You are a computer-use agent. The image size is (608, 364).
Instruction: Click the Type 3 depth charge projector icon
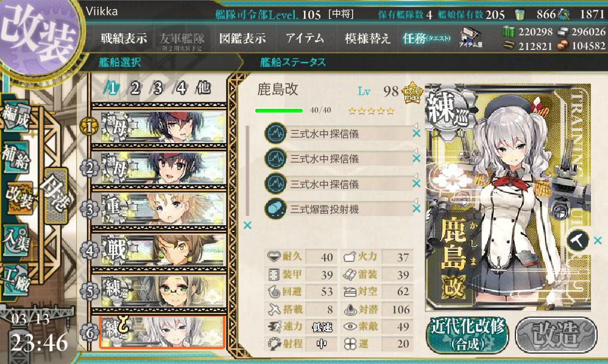275,209
